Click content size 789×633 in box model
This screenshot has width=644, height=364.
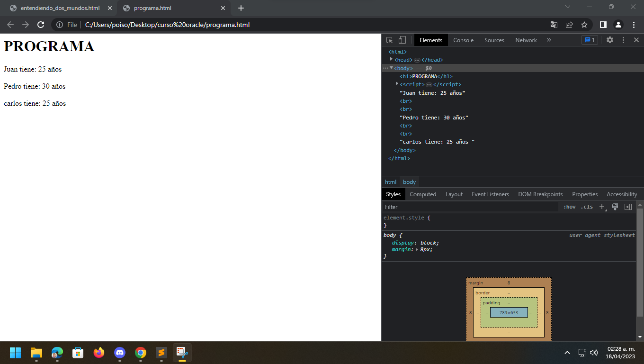pos(509,312)
